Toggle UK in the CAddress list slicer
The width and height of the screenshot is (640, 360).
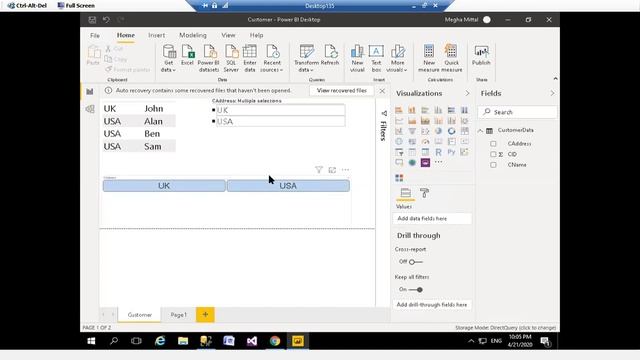(x=213, y=110)
